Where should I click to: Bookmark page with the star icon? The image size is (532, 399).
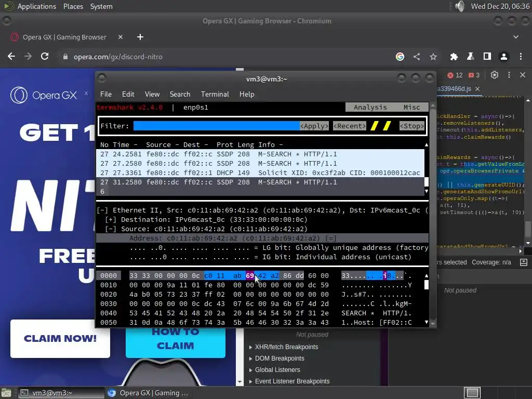click(433, 57)
